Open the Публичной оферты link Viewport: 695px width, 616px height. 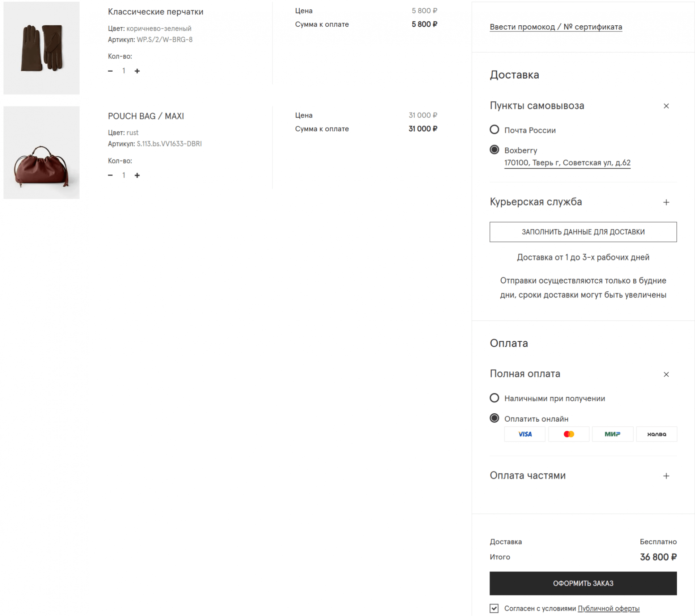(x=608, y=608)
